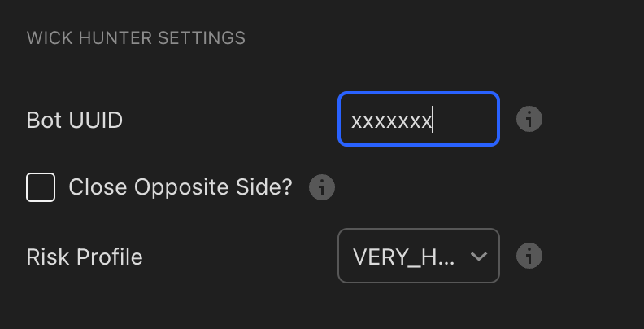The width and height of the screenshot is (644, 329).
Task: Focus the Bot UUID input field
Action: 419,119
